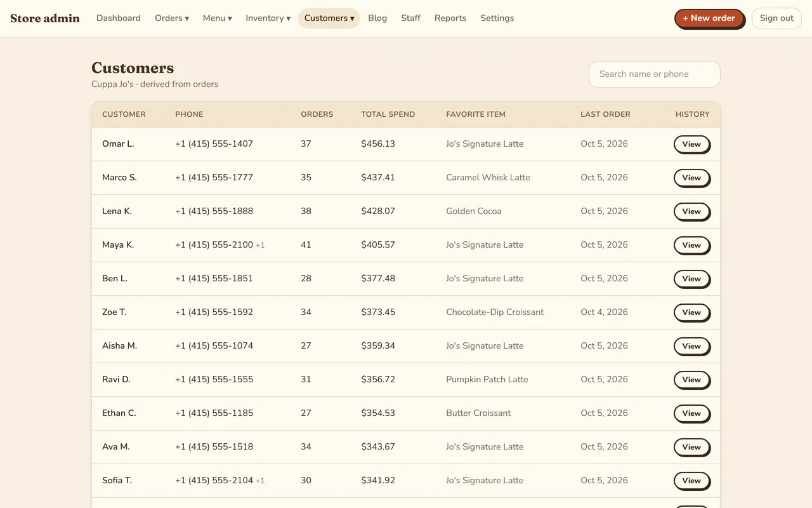Viewport: 812px width, 508px height.
Task: View history for Ava M.
Action: [691, 447]
